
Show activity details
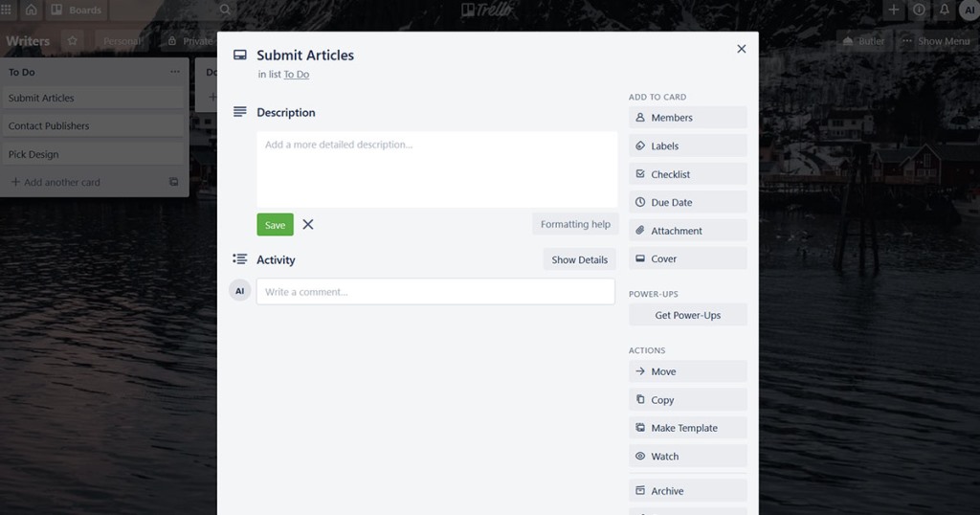click(579, 259)
